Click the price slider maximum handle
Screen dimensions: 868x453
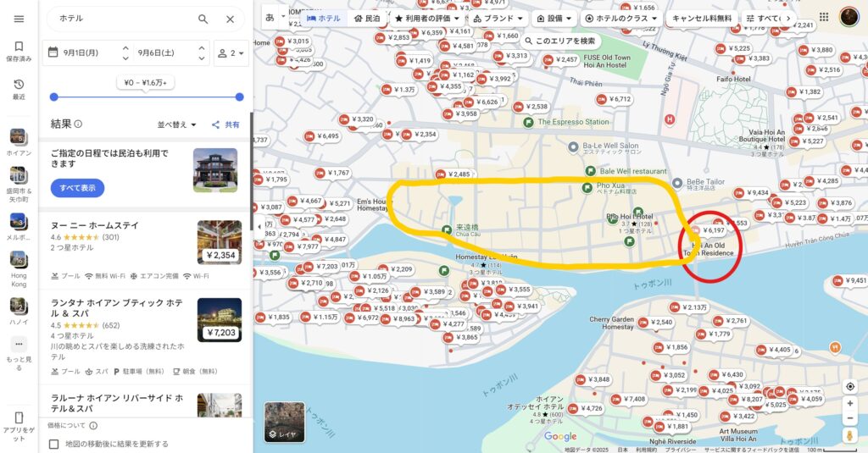coord(239,97)
